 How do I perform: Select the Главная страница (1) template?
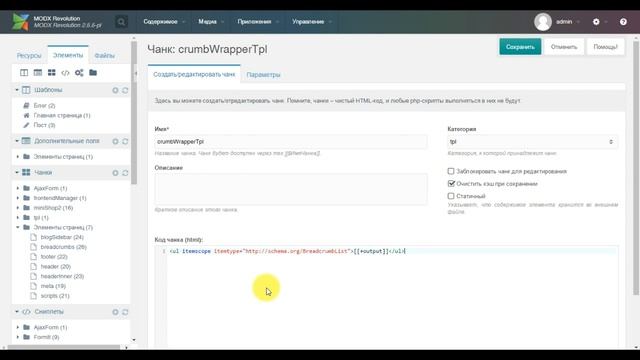62,116
